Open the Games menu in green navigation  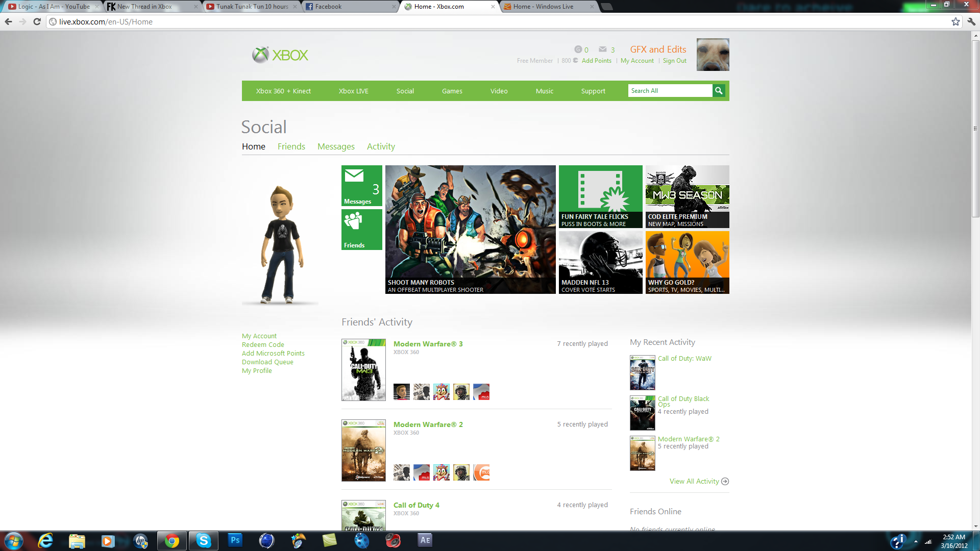[452, 91]
